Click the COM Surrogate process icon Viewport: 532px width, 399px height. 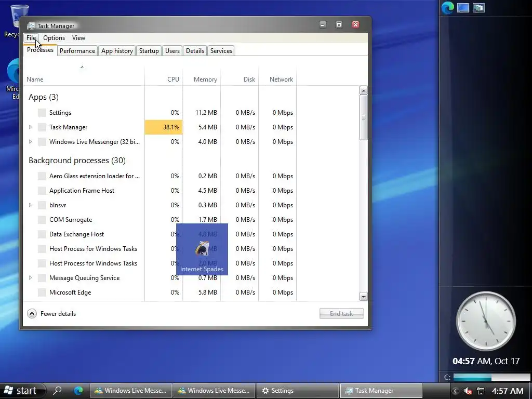pos(42,220)
